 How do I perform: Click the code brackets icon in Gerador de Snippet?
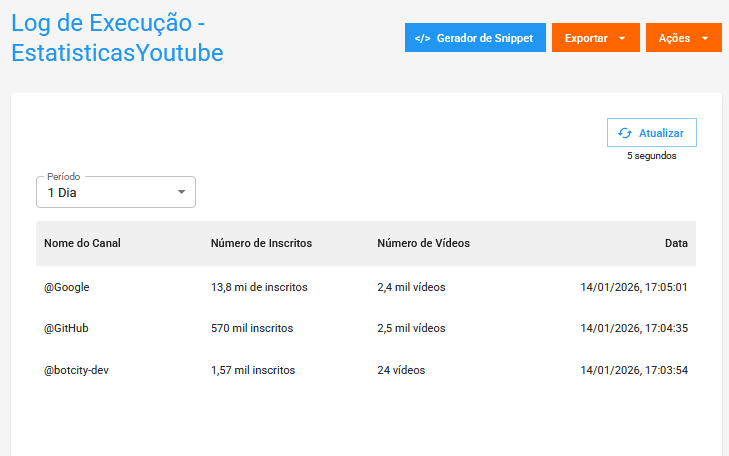tap(422, 38)
